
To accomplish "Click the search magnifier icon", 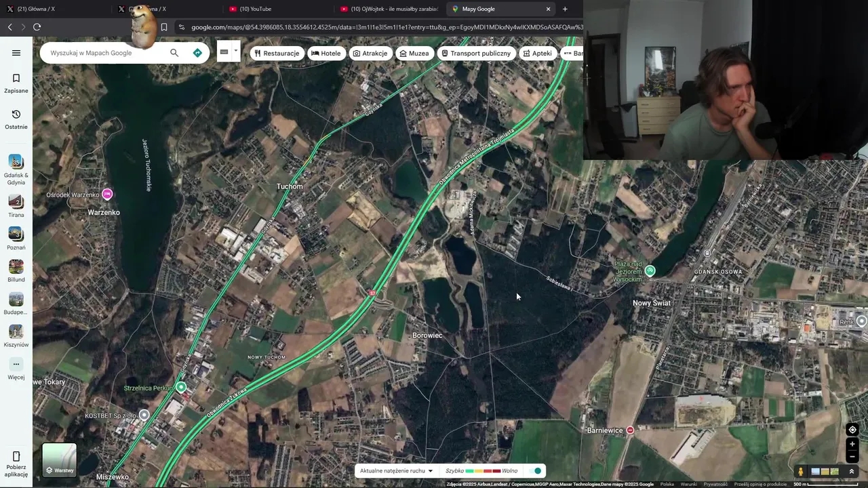I will pos(174,53).
